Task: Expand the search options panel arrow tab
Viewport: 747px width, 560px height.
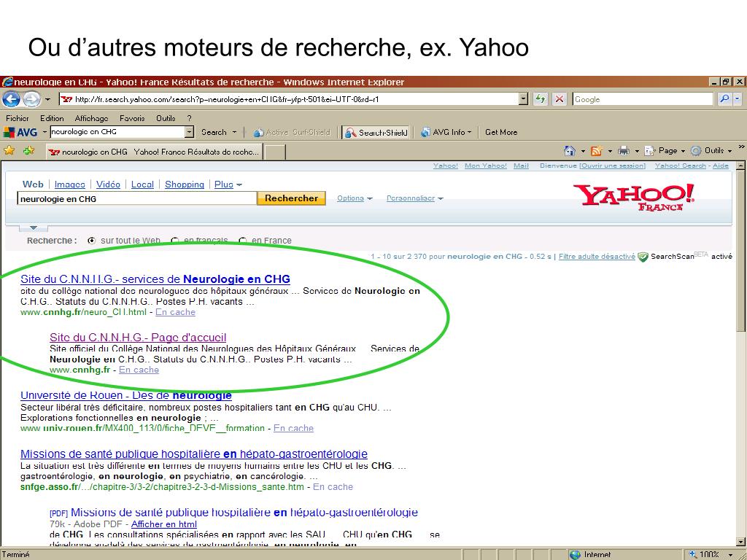Action: 34,227
